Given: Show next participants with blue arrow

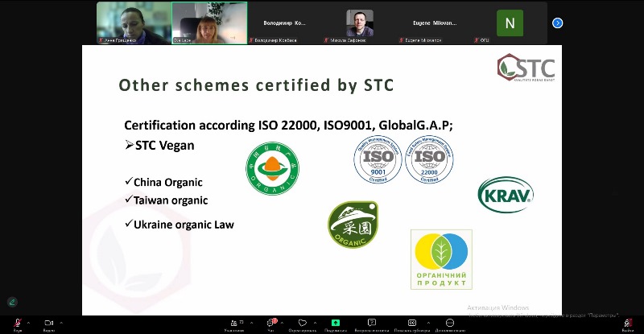Looking at the screenshot, I should coord(557,23).
